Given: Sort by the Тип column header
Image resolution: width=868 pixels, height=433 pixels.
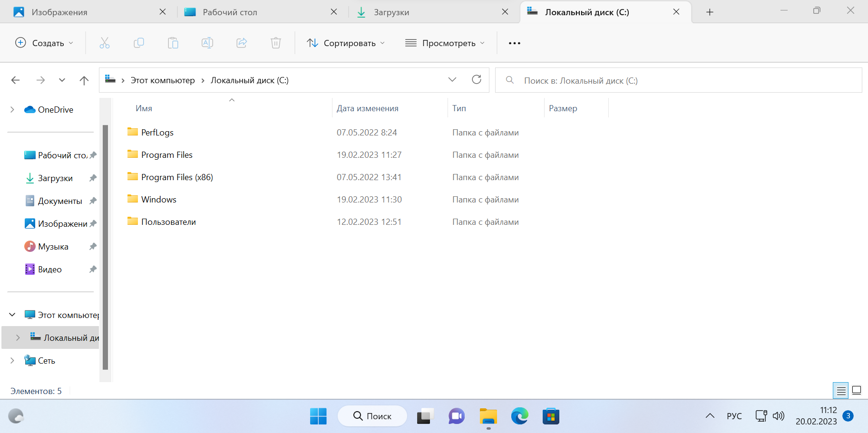Looking at the screenshot, I should [459, 108].
